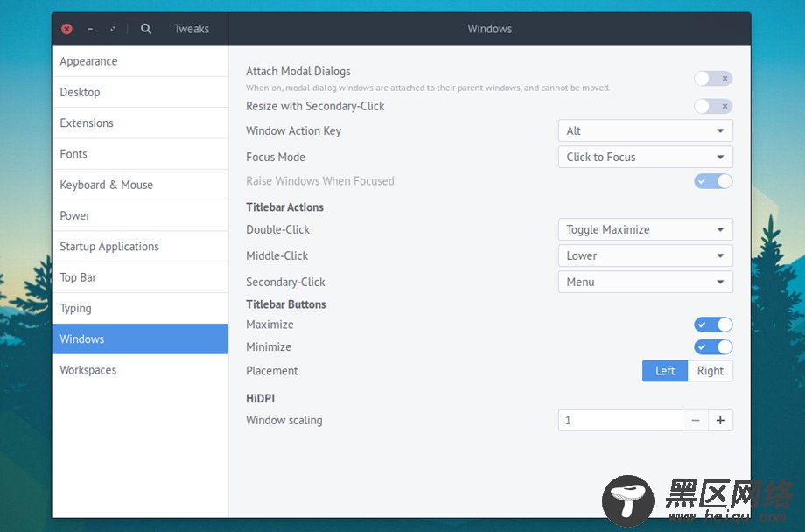Viewport: 805px width, 532px height.
Task: Click the Titlebar Actions heading
Action: pyautogui.click(x=285, y=207)
